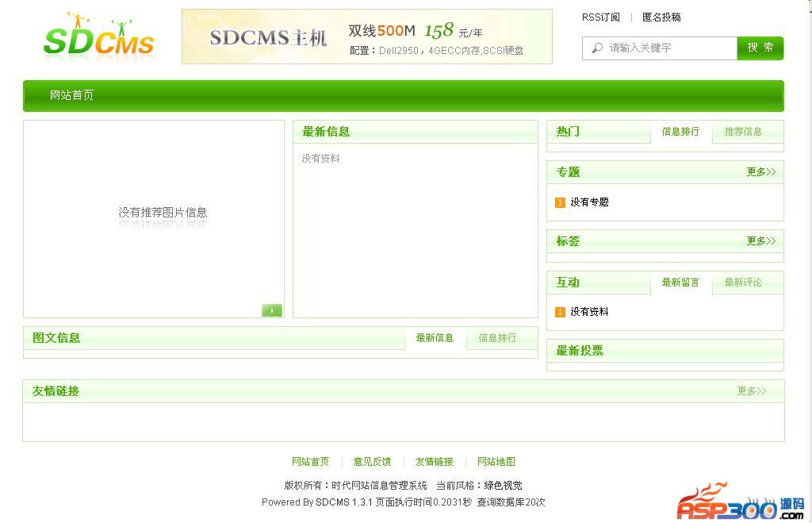This screenshot has width=812, height=523.
Task: Open footer link 友情链接
Action: pos(434,462)
